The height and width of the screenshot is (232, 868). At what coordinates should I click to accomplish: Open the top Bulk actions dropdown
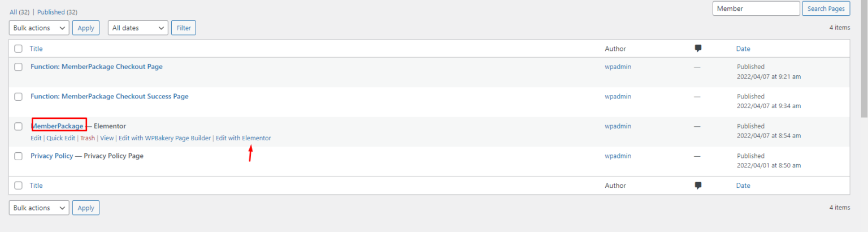pyautogui.click(x=39, y=28)
